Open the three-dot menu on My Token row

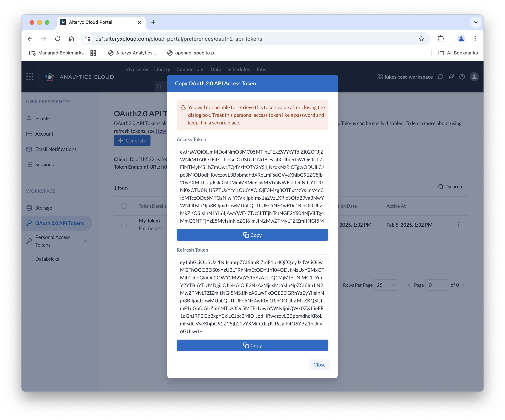(459, 224)
